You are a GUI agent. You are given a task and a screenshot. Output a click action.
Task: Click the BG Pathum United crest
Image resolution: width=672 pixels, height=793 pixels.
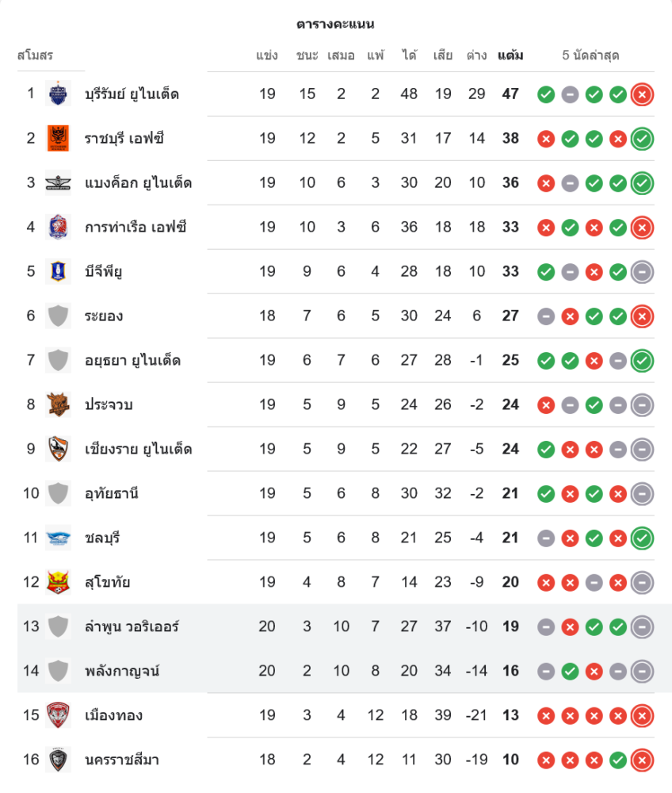[58, 272]
